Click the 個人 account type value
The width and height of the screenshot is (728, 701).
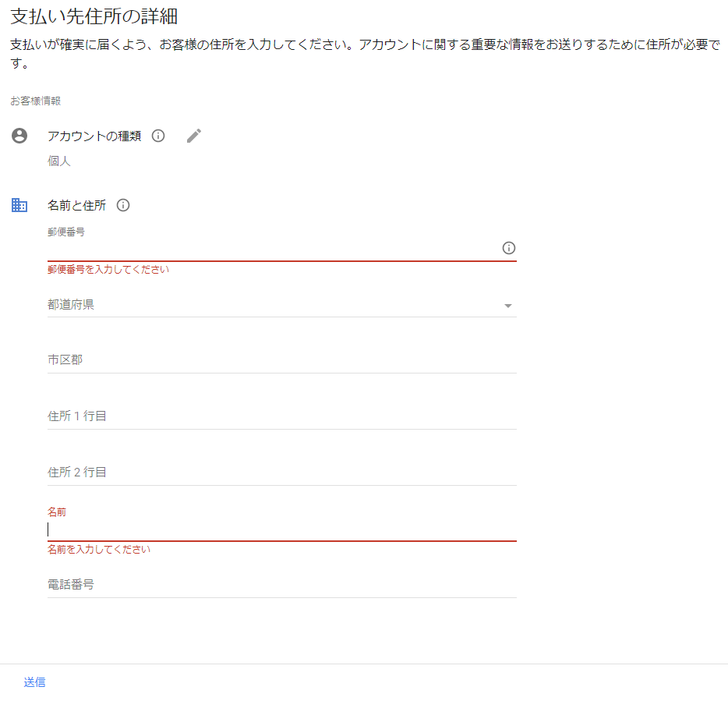point(59,161)
